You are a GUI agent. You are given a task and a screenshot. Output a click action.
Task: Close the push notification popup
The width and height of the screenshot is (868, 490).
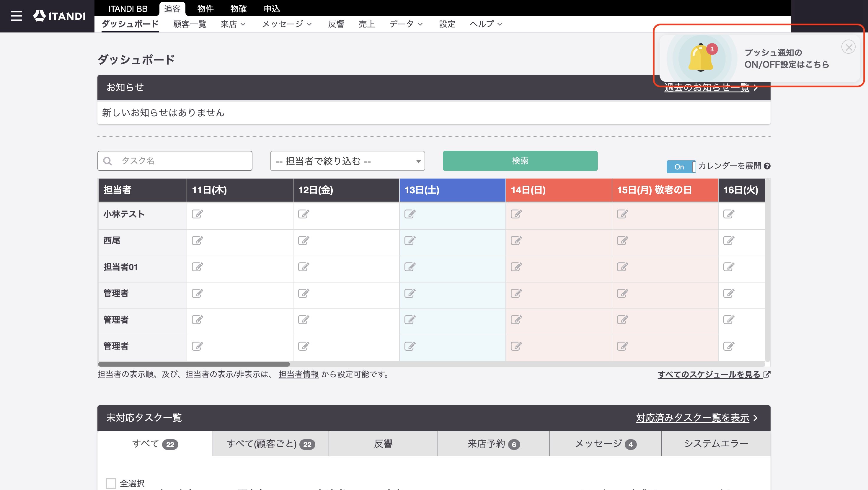[849, 47]
